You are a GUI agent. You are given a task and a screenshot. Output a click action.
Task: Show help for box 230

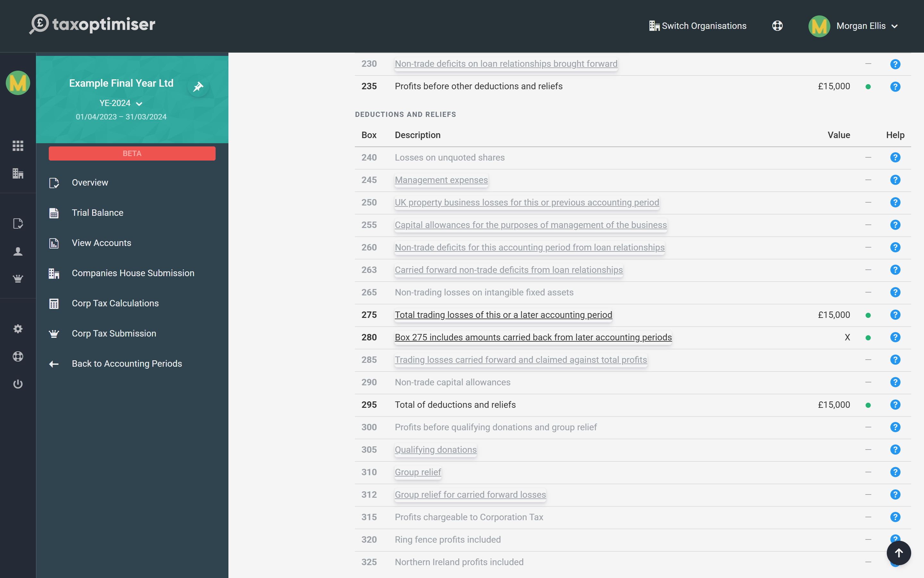tap(895, 64)
